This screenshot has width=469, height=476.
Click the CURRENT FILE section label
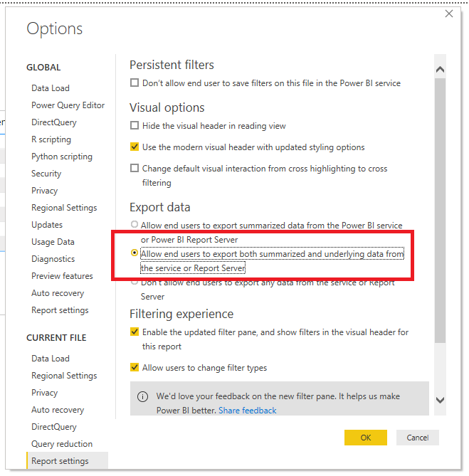coord(56,337)
